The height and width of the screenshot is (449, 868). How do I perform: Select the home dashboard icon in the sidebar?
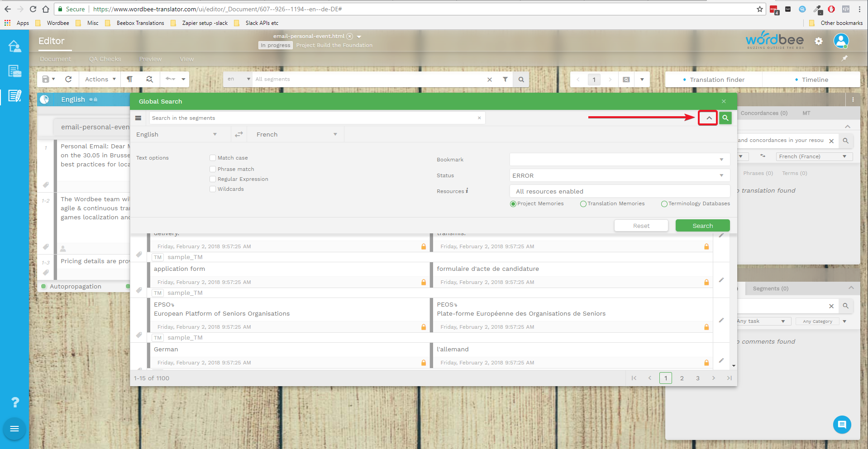(x=15, y=46)
